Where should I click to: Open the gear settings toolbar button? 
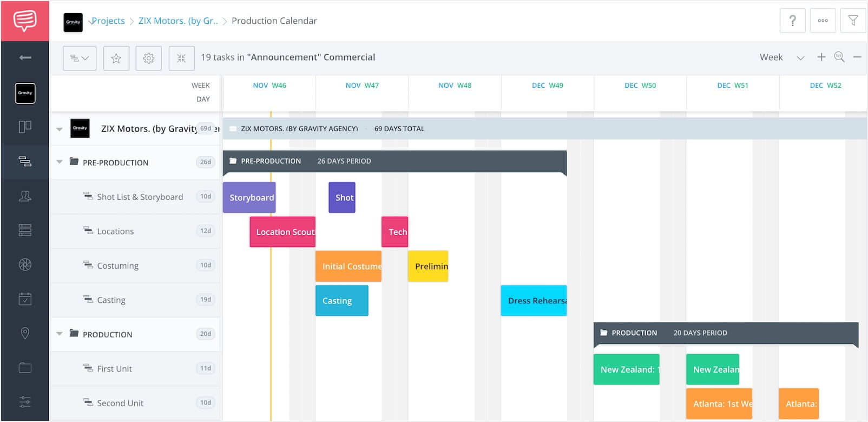[x=149, y=58]
